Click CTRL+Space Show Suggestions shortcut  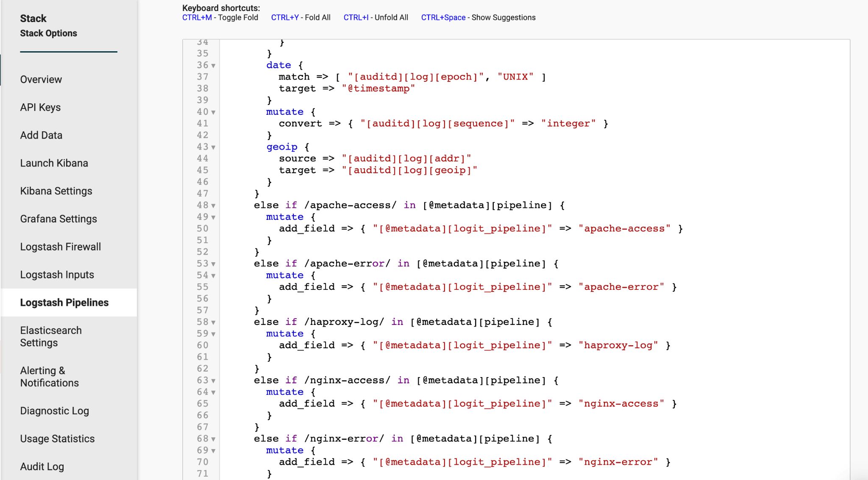[479, 17]
